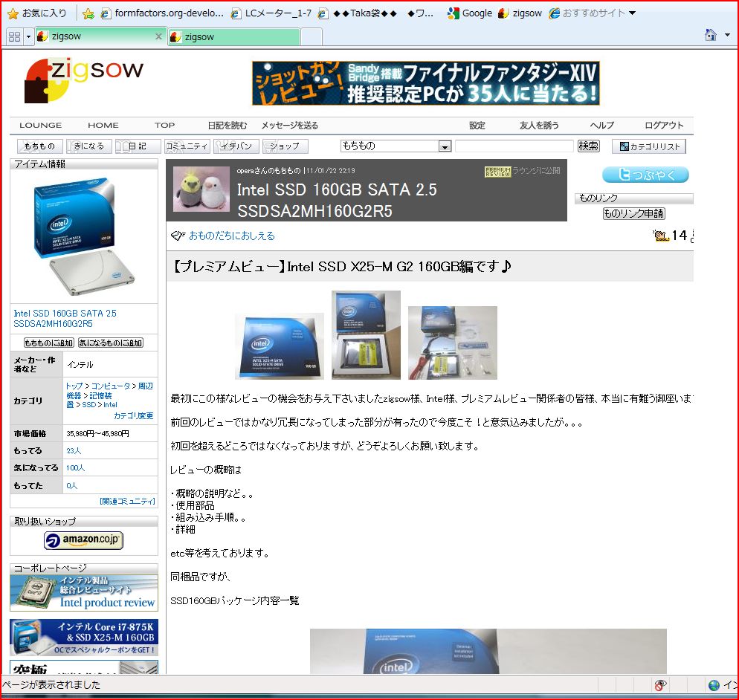Viewport: 739px width, 700px height.
Task: Click the 検索 search button
Action: tap(589, 146)
